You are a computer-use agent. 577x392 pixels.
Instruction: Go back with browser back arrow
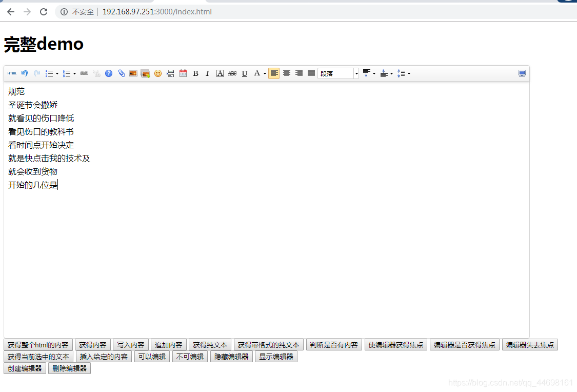(x=11, y=12)
